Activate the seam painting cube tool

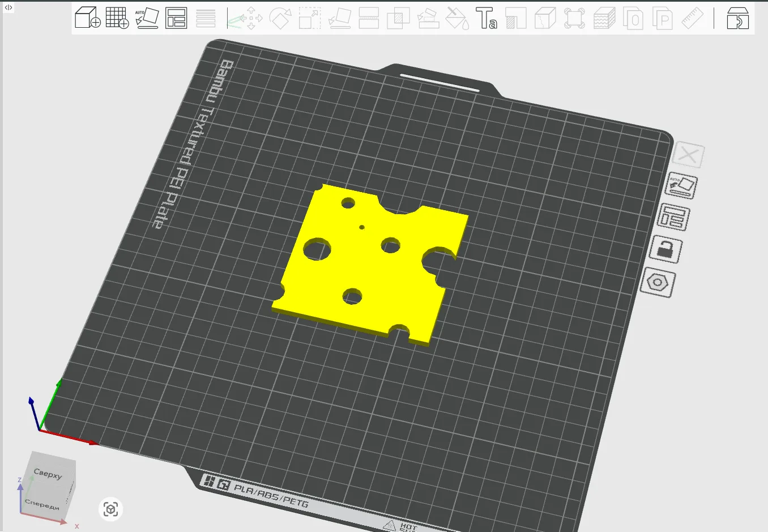coord(545,18)
